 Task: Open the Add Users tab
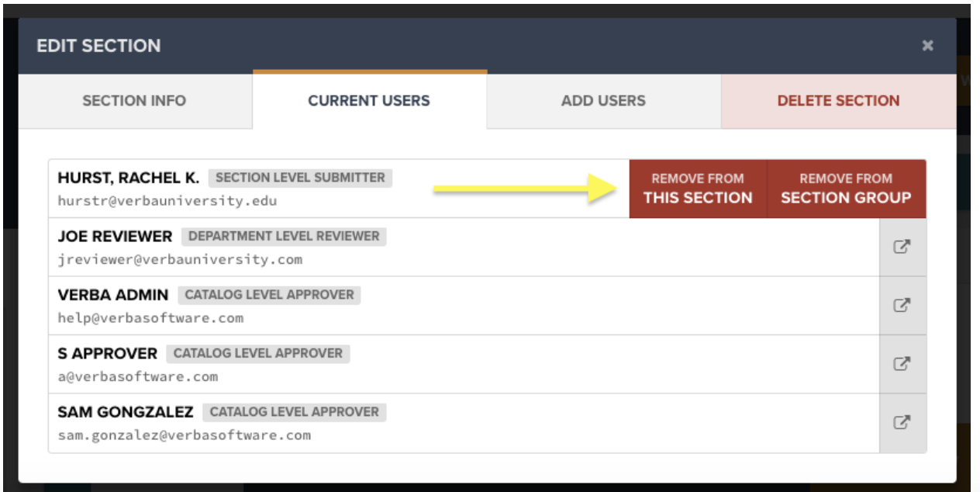603,101
